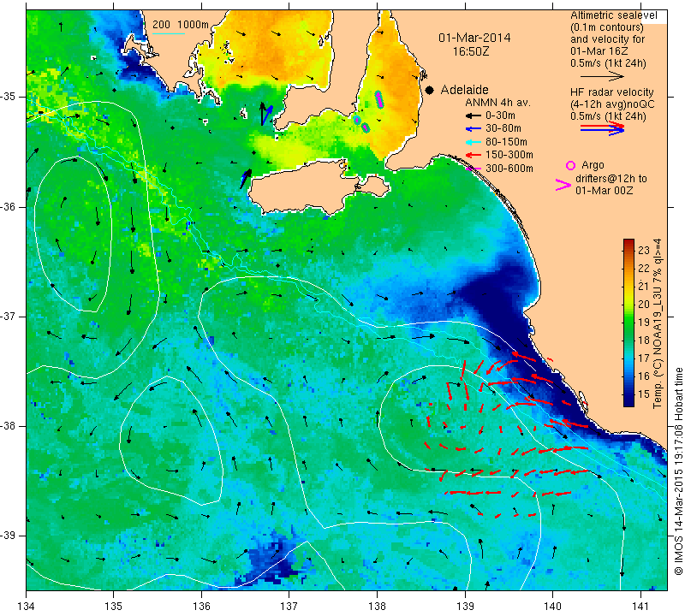Click the 80-150m cyan arrow legend symbol

coord(473,142)
